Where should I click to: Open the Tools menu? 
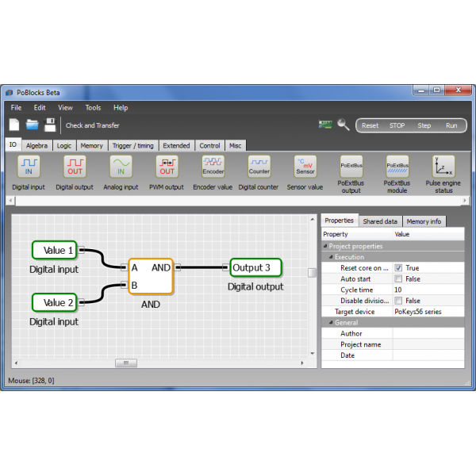(93, 107)
